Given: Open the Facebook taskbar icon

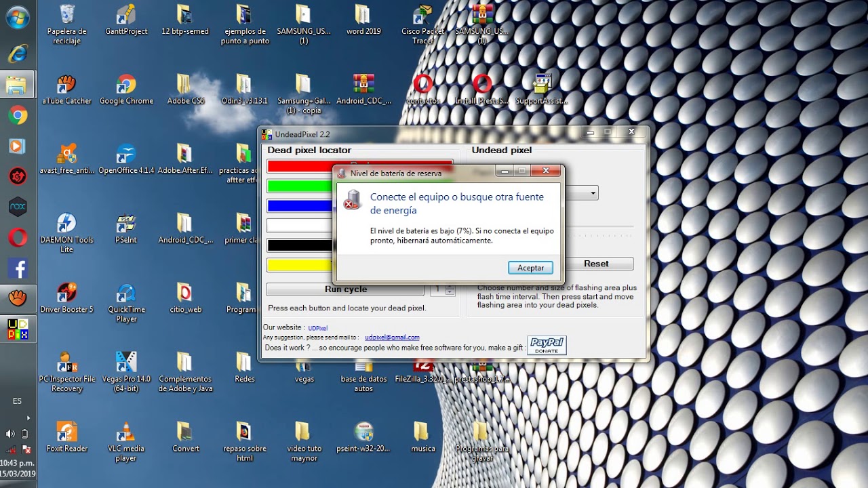Looking at the screenshot, I should point(18,269).
